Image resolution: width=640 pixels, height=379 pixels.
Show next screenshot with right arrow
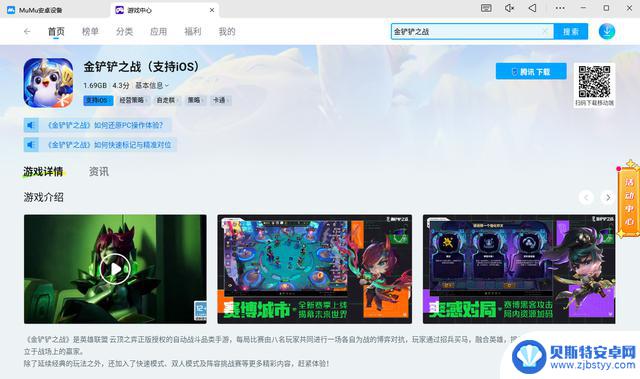[608, 197]
